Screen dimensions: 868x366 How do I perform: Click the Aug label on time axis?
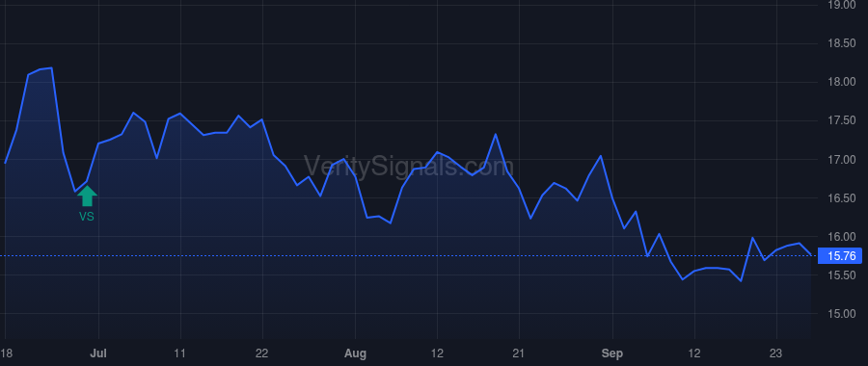[355, 353]
